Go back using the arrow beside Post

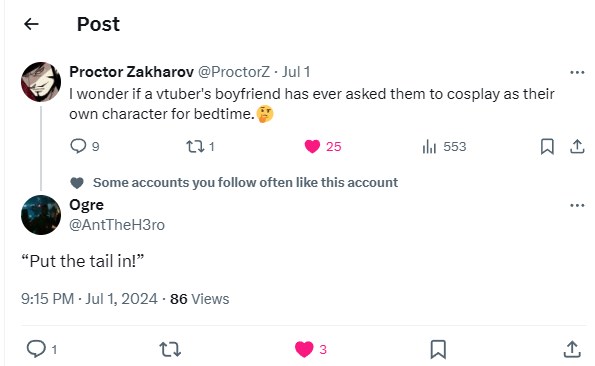[31, 24]
